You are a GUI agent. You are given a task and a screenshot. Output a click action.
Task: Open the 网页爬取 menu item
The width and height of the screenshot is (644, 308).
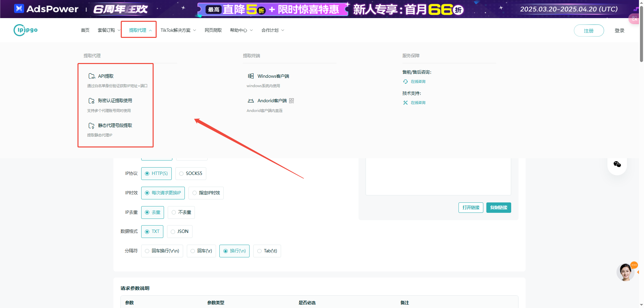[x=213, y=30]
